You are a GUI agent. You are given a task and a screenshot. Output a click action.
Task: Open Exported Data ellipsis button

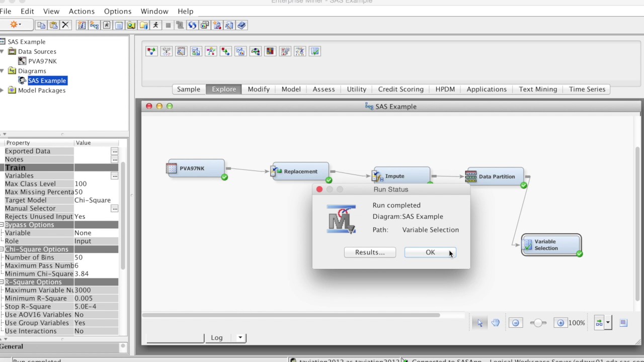pyautogui.click(x=115, y=151)
